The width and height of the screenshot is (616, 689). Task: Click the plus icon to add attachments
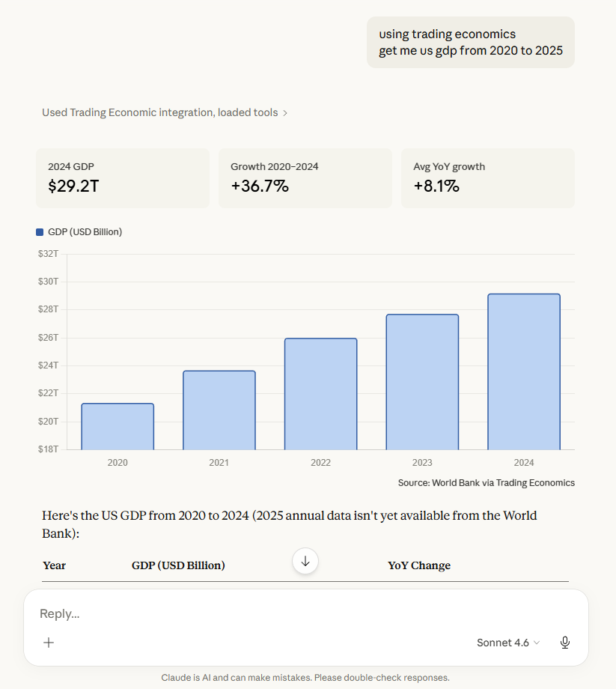click(x=49, y=643)
